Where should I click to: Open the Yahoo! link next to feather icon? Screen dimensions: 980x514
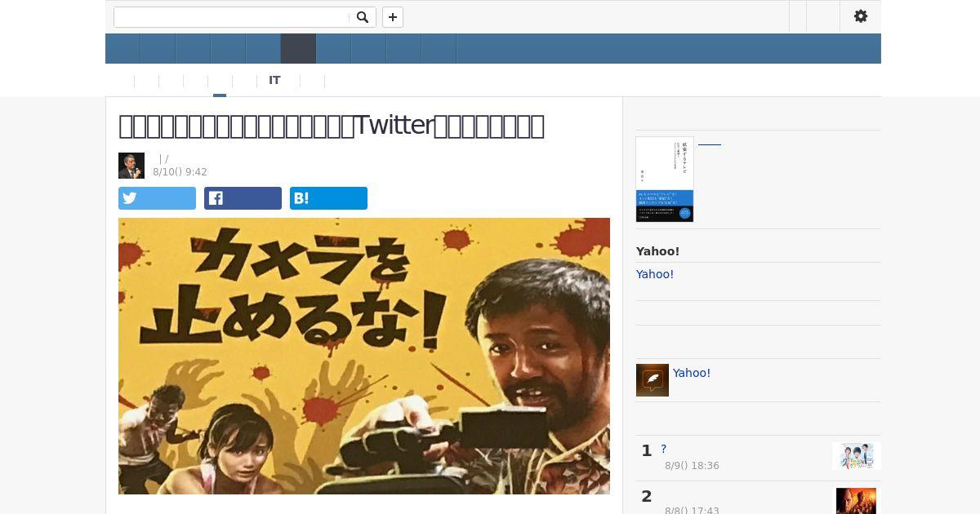(692, 373)
